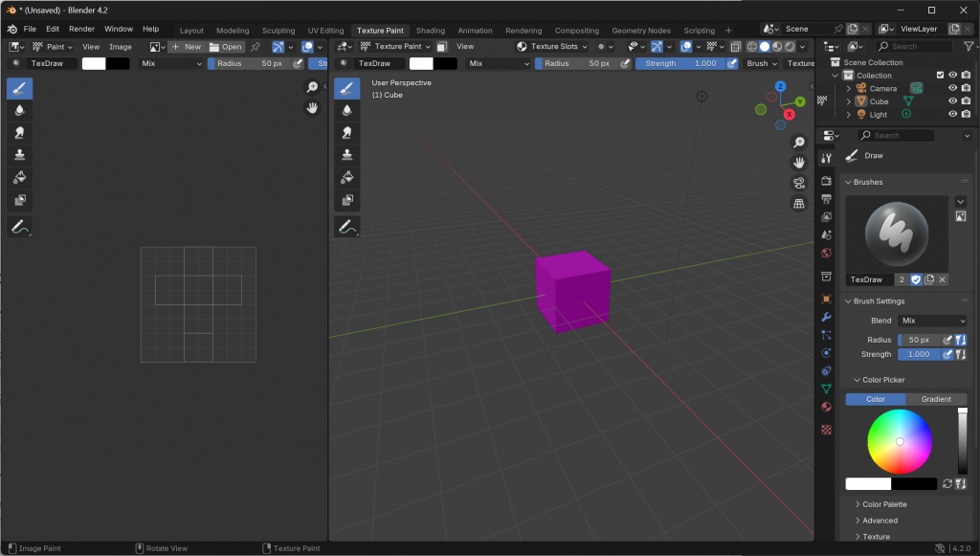Select the Fill tool in 3D viewport

(346, 177)
